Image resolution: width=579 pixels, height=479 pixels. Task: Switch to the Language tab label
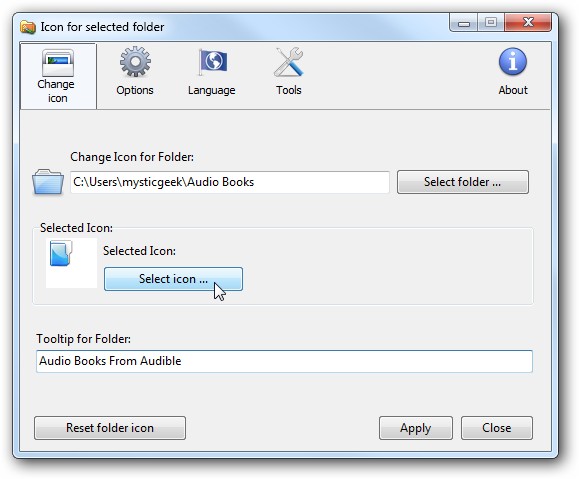212,90
